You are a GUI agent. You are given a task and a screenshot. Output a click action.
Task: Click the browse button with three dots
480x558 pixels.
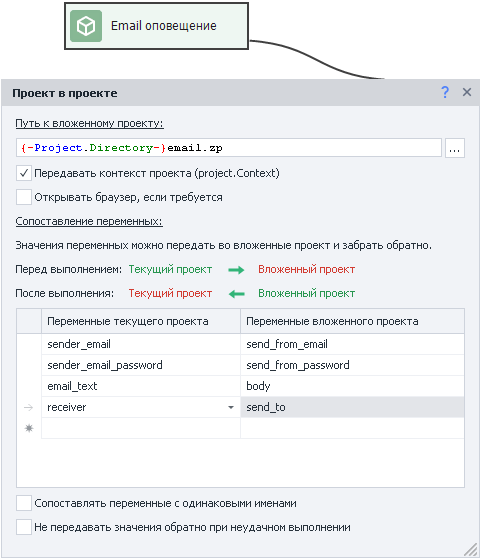coord(455,148)
